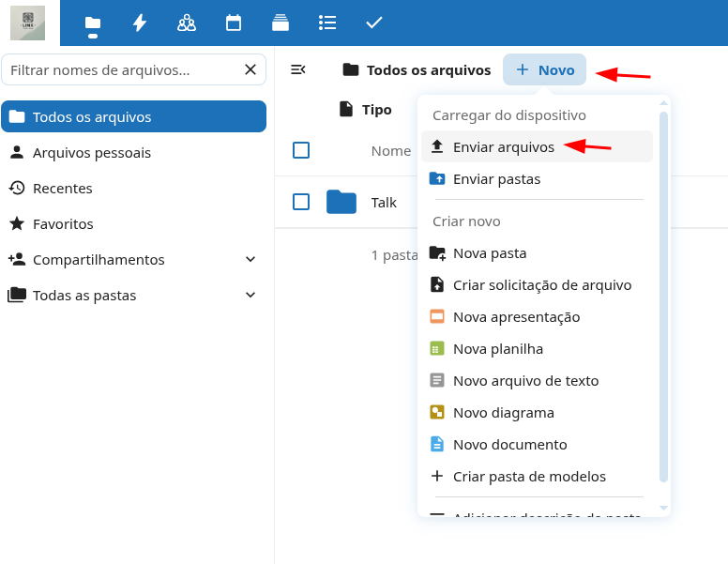This screenshot has width=728, height=564.
Task: Open the Activity app lightning icon
Action: click(140, 23)
